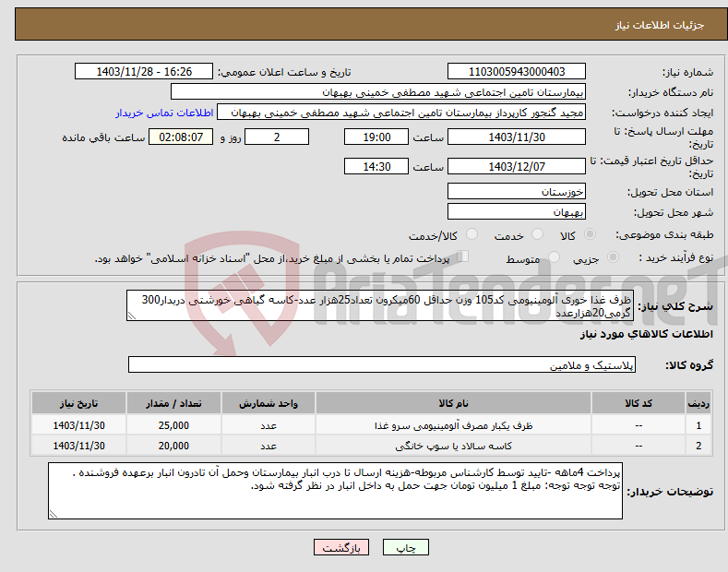Screen dimensions: 728x572
Task: Click the need date cell in row 2
Action: click(79, 446)
